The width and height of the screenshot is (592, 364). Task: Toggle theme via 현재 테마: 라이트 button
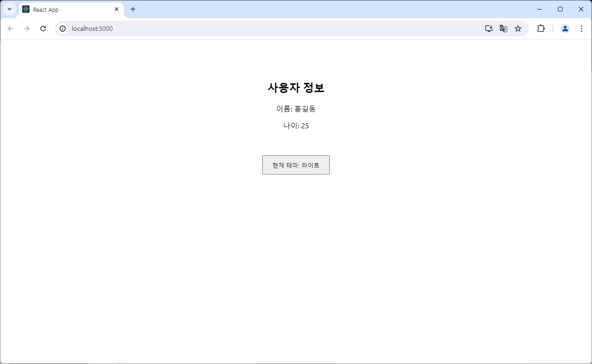click(296, 165)
